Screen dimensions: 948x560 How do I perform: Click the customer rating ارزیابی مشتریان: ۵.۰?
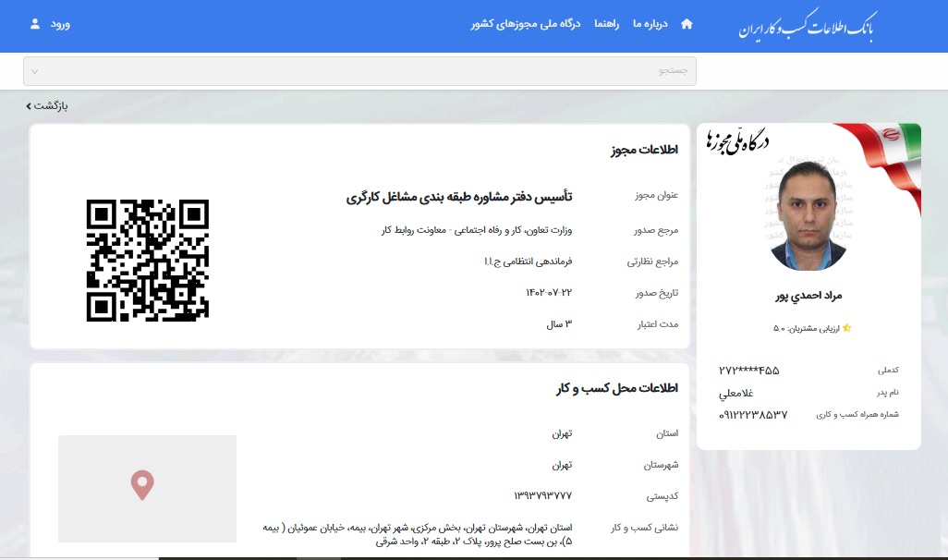click(807, 328)
